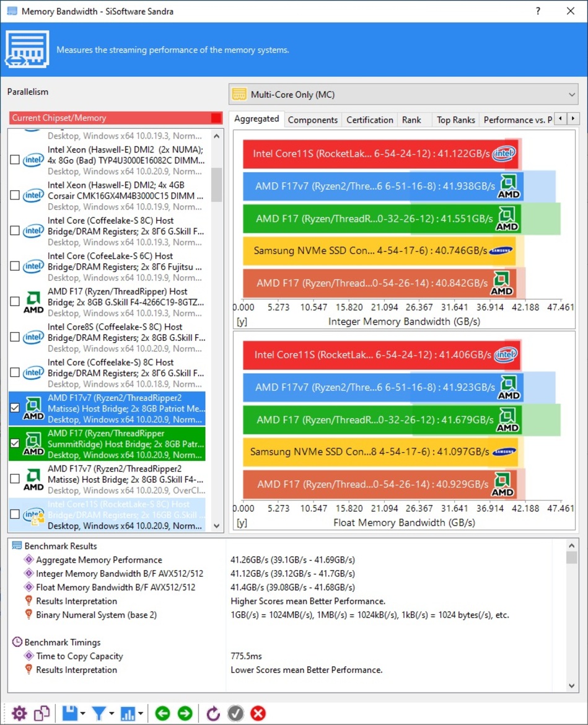Click the blue filter funnel icon

coord(99,713)
